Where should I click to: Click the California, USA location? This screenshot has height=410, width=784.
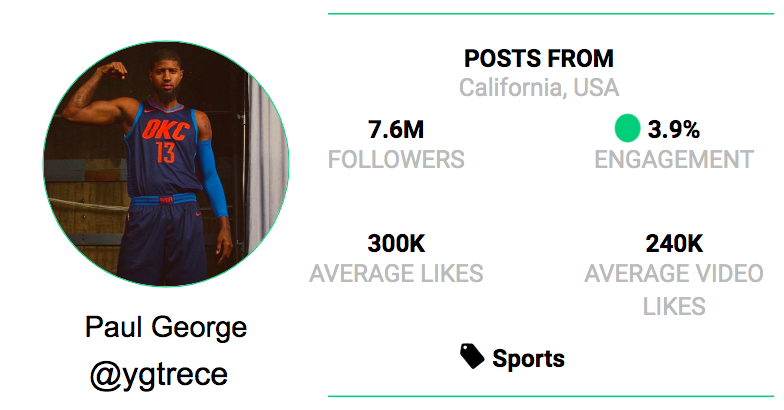pyautogui.click(x=539, y=88)
